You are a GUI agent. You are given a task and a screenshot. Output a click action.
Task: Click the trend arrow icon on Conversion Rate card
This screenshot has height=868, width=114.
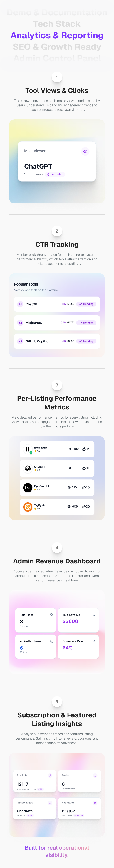click(94, 641)
